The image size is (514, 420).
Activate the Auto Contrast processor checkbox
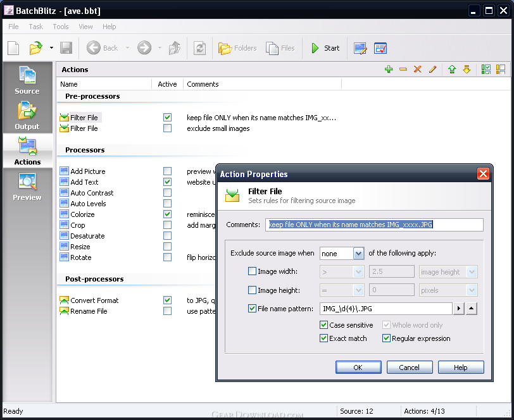coord(167,193)
